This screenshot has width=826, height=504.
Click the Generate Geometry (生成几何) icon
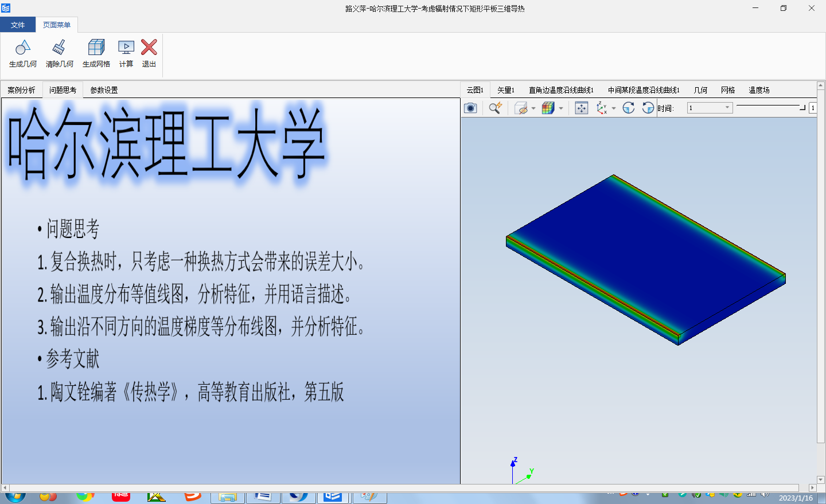click(23, 48)
